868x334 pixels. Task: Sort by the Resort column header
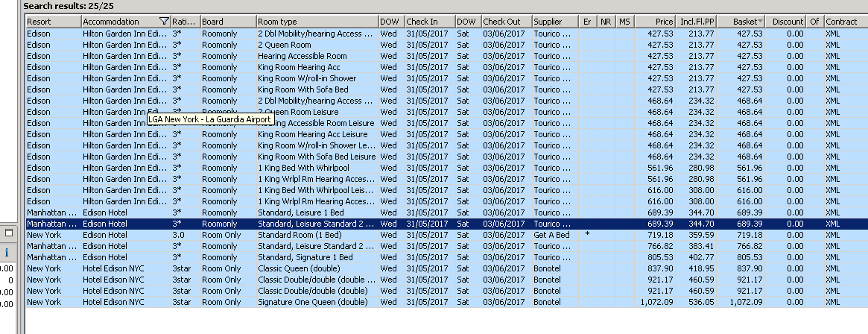click(54, 22)
